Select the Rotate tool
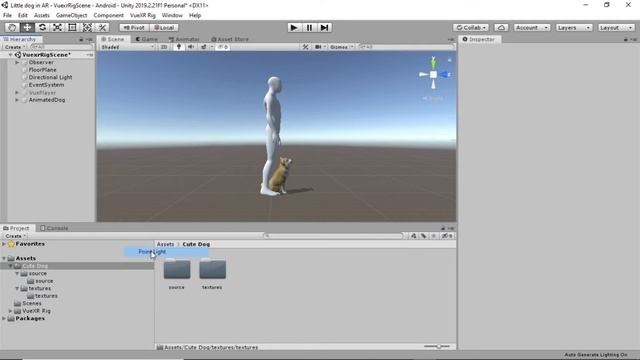640x360 pixels. pyautogui.click(x=42, y=27)
